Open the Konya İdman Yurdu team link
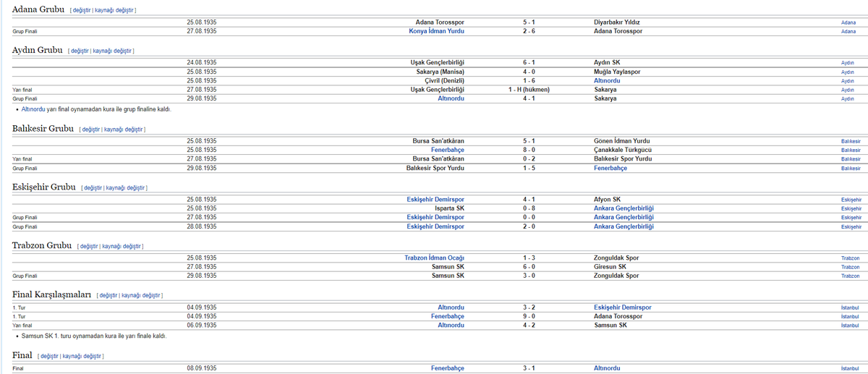Screen dimensions: 868x374 click(437, 31)
